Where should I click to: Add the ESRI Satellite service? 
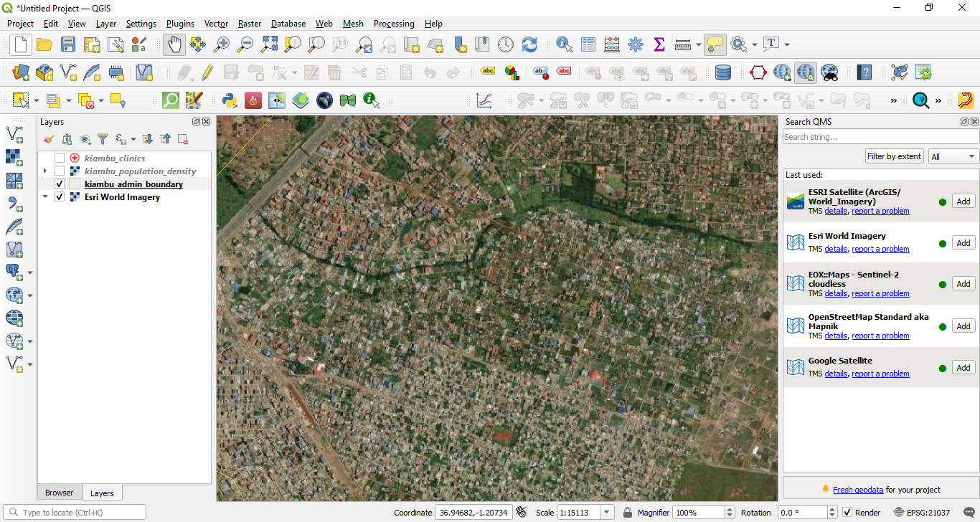coord(963,201)
